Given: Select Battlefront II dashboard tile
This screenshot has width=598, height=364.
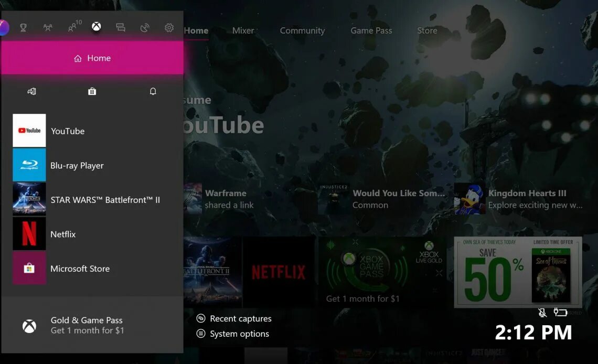Looking at the screenshot, I should 212,272.
